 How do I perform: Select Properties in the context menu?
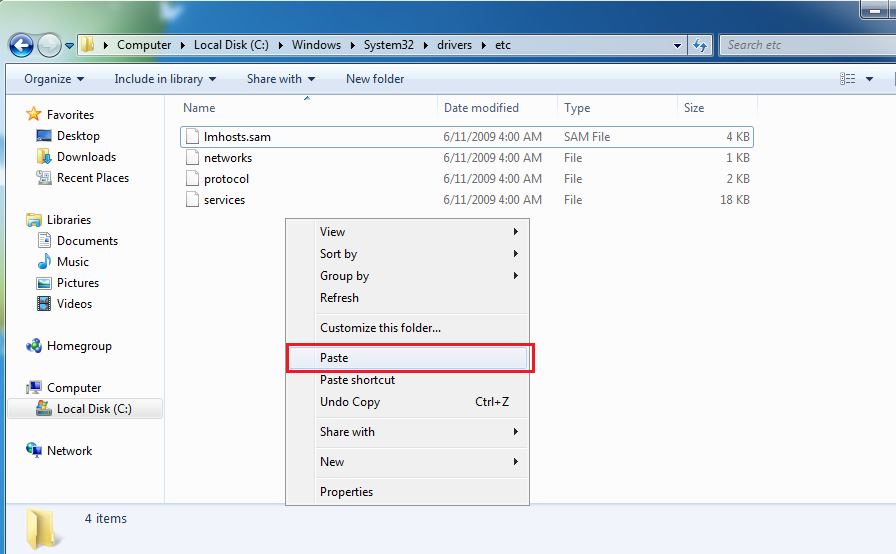tap(346, 492)
